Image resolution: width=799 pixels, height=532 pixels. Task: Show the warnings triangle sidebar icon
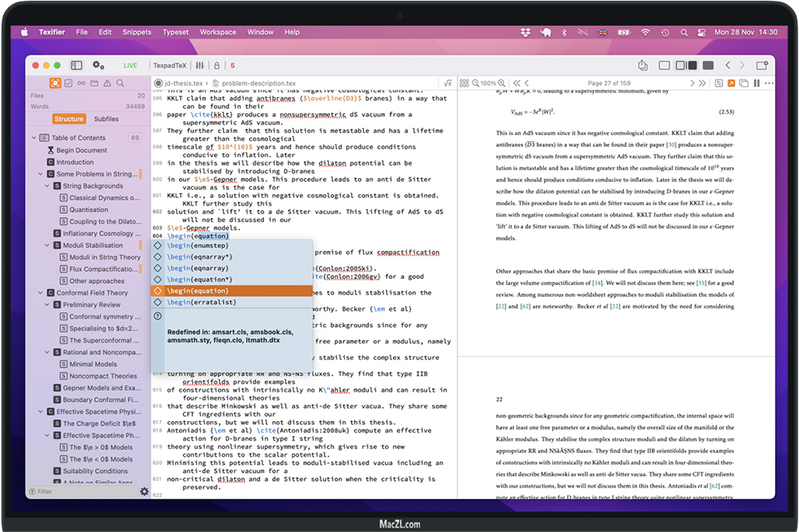point(107,83)
